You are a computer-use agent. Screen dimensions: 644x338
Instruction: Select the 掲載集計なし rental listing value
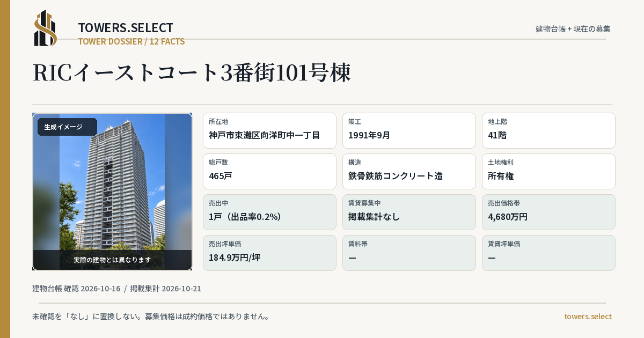pyautogui.click(x=374, y=217)
